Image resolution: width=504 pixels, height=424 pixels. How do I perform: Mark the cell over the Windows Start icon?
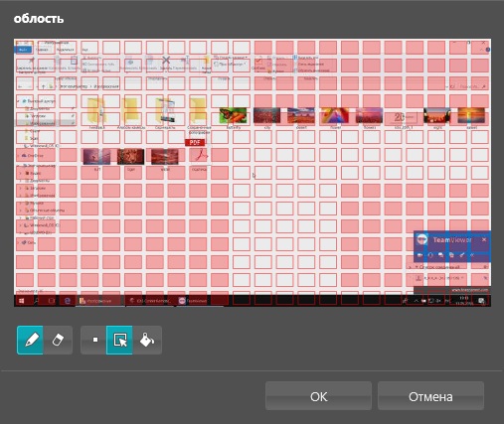click(25, 300)
